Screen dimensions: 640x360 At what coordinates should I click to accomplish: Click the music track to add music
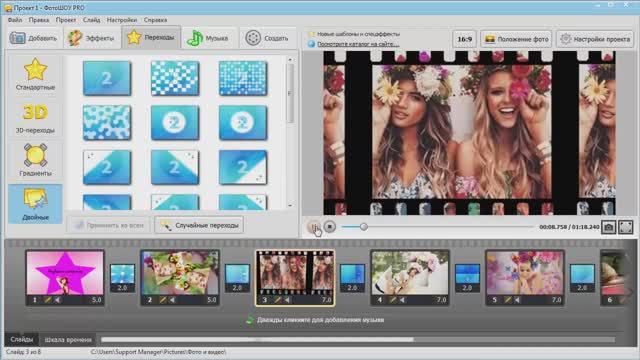coord(315,320)
